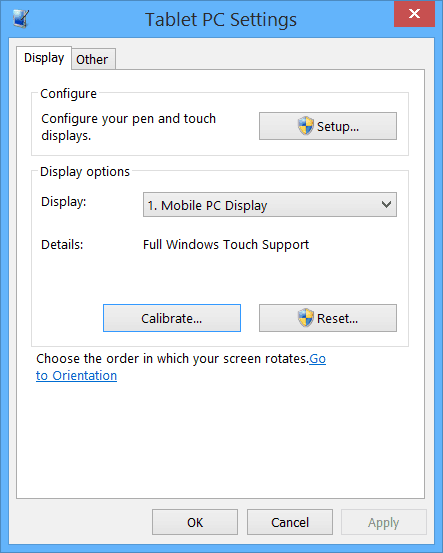The width and height of the screenshot is (443, 553).
Task: Close the Tablet PC Settings dialog
Action: click(x=414, y=14)
